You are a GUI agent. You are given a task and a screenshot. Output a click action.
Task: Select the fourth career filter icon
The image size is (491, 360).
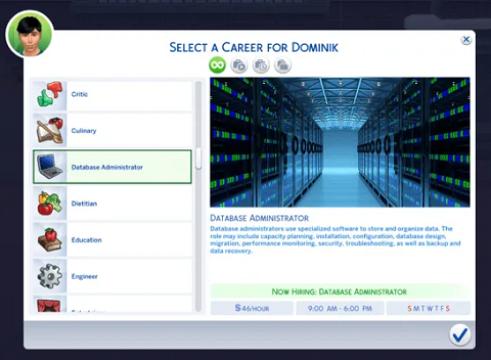[x=283, y=65]
